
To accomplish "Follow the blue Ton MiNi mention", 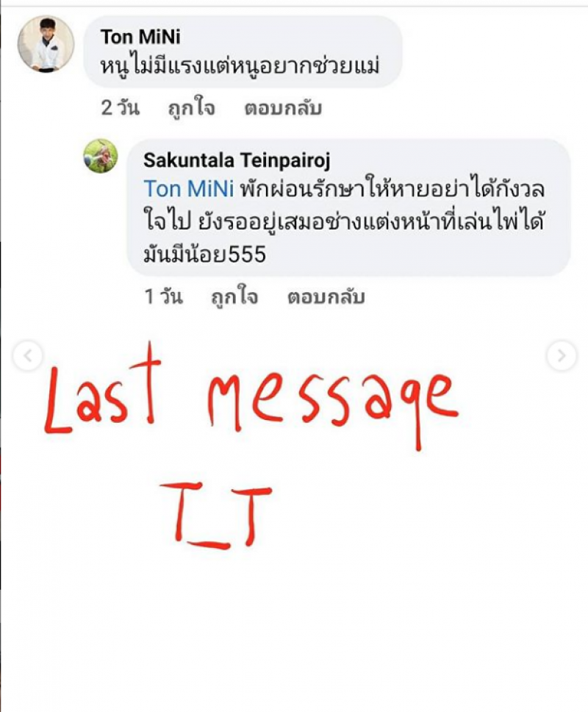I will 189,189.
